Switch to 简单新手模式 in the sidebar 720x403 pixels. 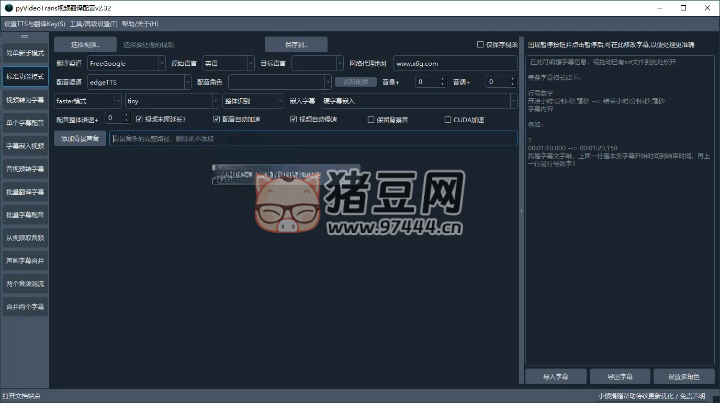coord(25,52)
